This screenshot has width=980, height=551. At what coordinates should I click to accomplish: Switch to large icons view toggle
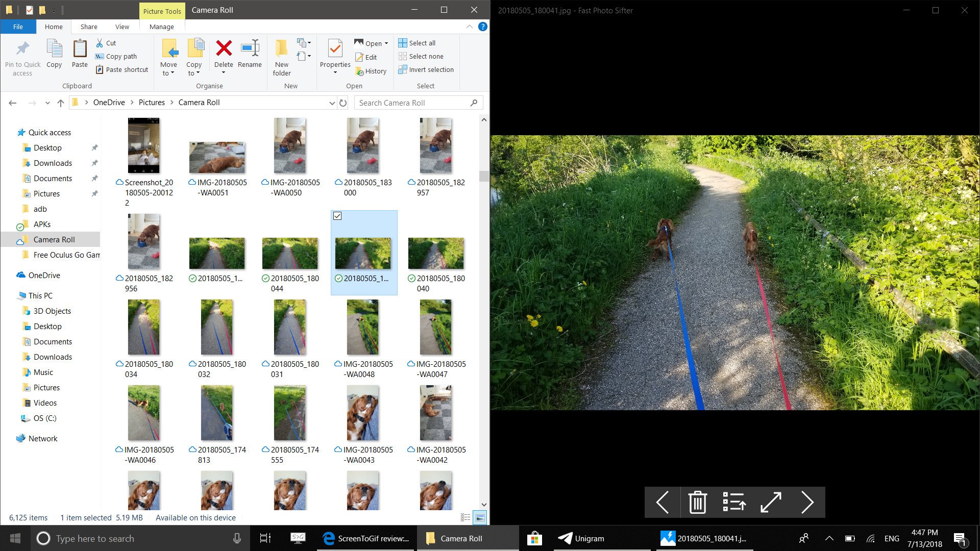pyautogui.click(x=480, y=517)
